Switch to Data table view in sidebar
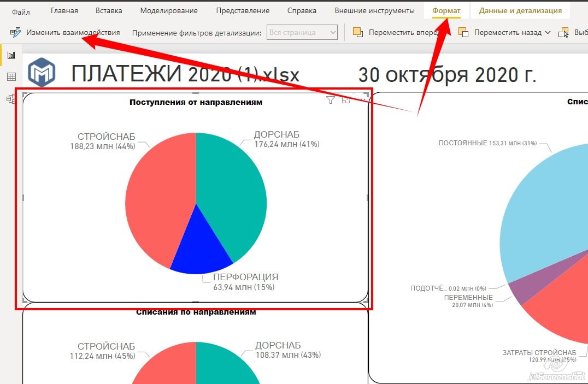The image size is (588, 384). point(11,77)
